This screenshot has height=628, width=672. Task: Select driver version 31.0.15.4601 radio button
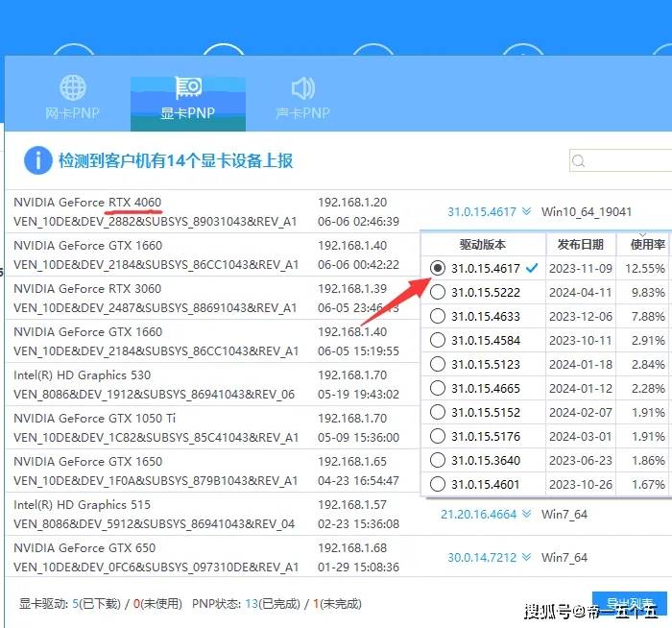coord(438,484)
